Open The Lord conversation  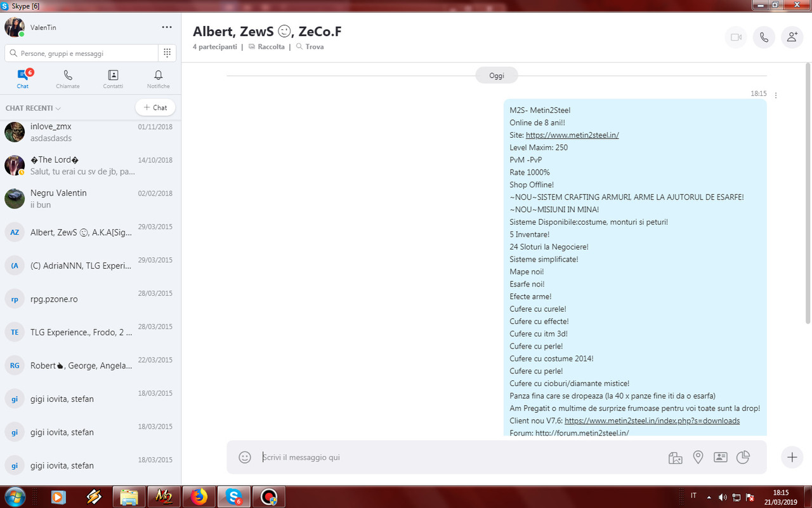click(91, 165)
